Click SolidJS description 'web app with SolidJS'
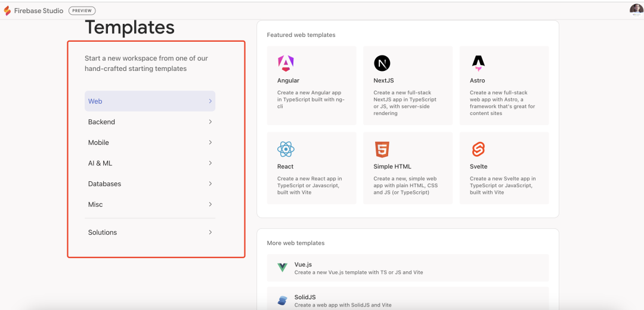The height and width of the screenshot is (310, 644). [x=342, y=305]
